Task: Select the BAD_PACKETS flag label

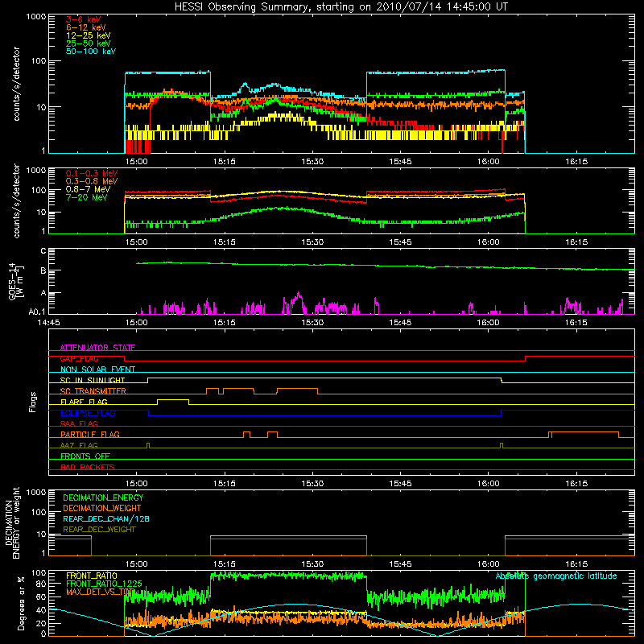Action: (88, 467)
